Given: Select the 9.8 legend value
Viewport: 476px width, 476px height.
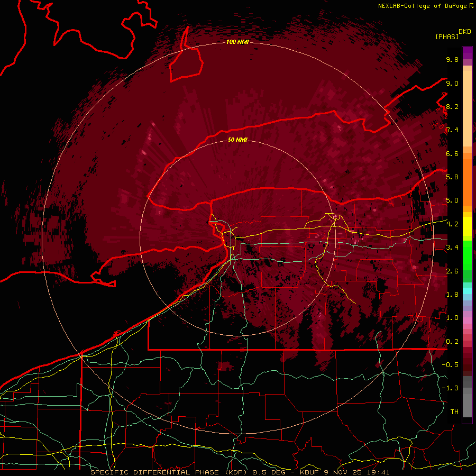Looking at the screenshot, I should pos(452,59).
